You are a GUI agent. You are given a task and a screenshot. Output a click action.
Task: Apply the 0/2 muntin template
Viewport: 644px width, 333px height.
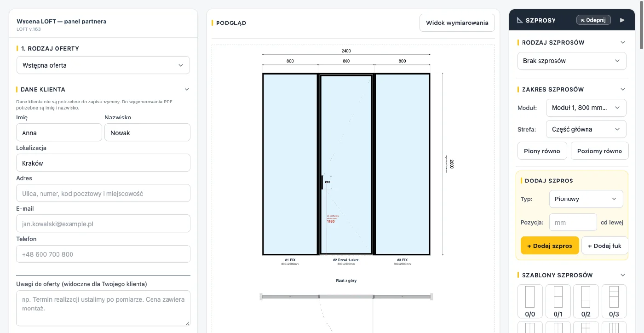coord(586,301)
